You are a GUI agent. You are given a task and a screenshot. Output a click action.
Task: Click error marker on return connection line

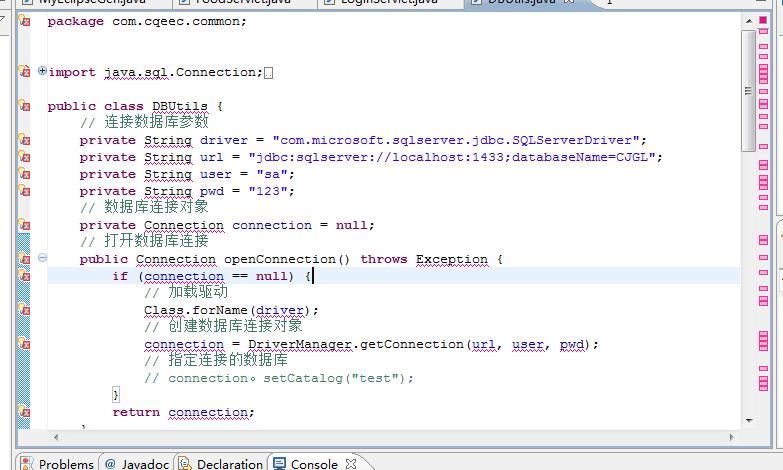pyautogui.click(x=24, y=411)
